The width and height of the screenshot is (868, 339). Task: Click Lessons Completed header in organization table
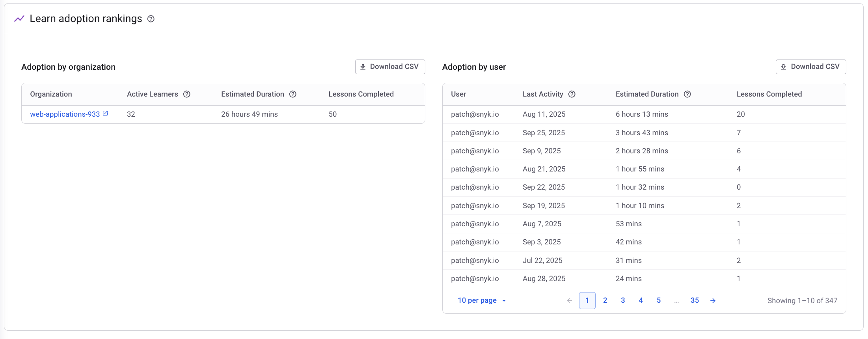[x=361, y=94]
